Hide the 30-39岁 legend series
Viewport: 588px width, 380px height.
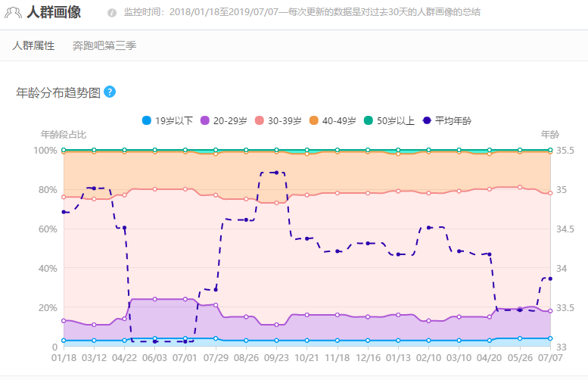click(278, 120)
